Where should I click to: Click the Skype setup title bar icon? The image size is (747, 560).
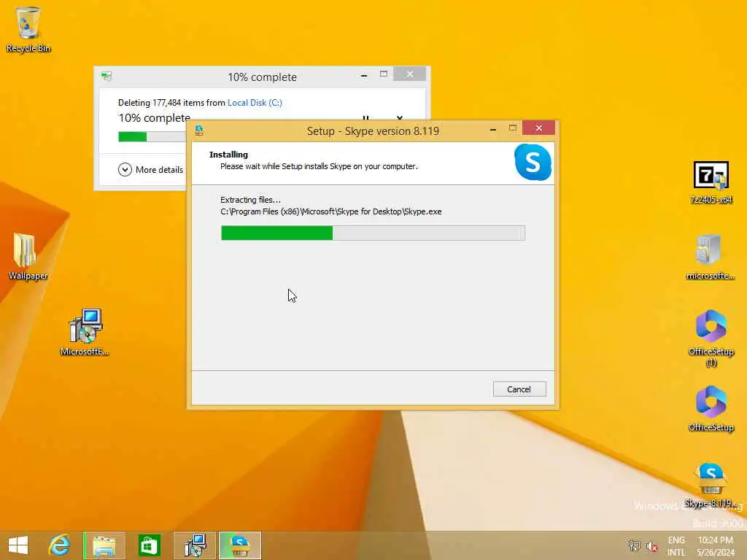coord(199,131)
